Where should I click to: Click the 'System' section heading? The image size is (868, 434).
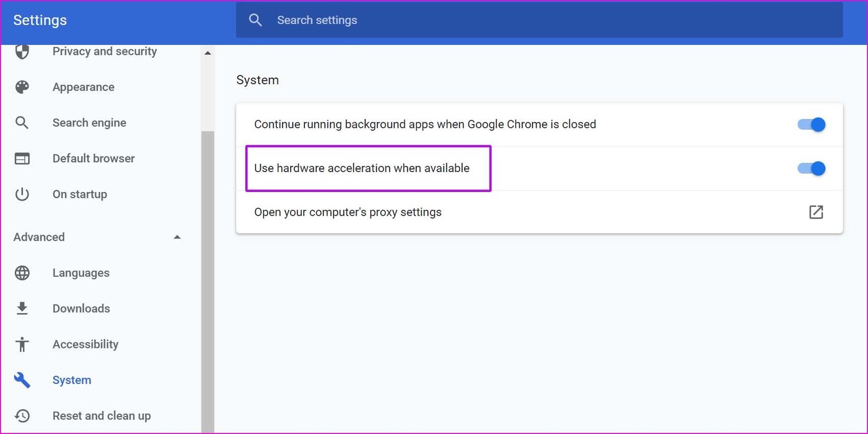pos(258,80)
